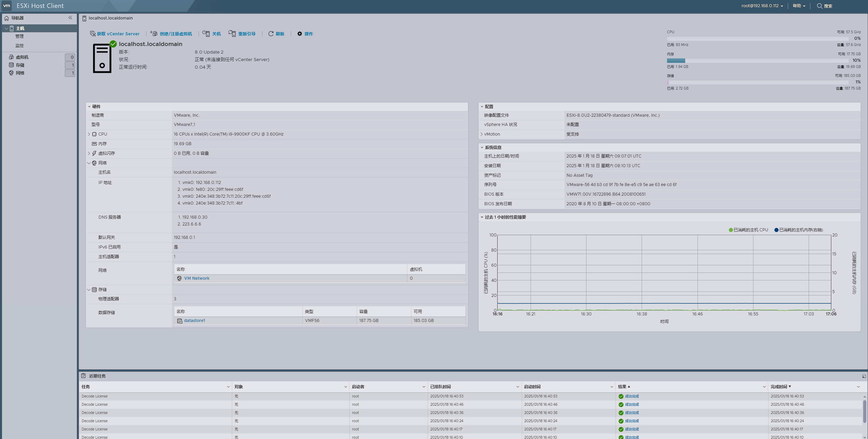Open the Actions gear menu
Screen dimensions: 868x439
pos(300,34)
